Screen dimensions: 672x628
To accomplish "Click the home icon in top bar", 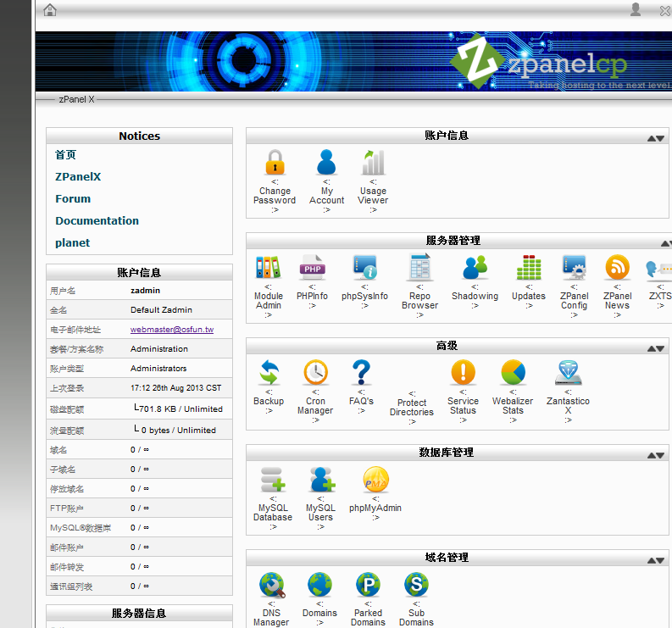I will coord(50,10).
